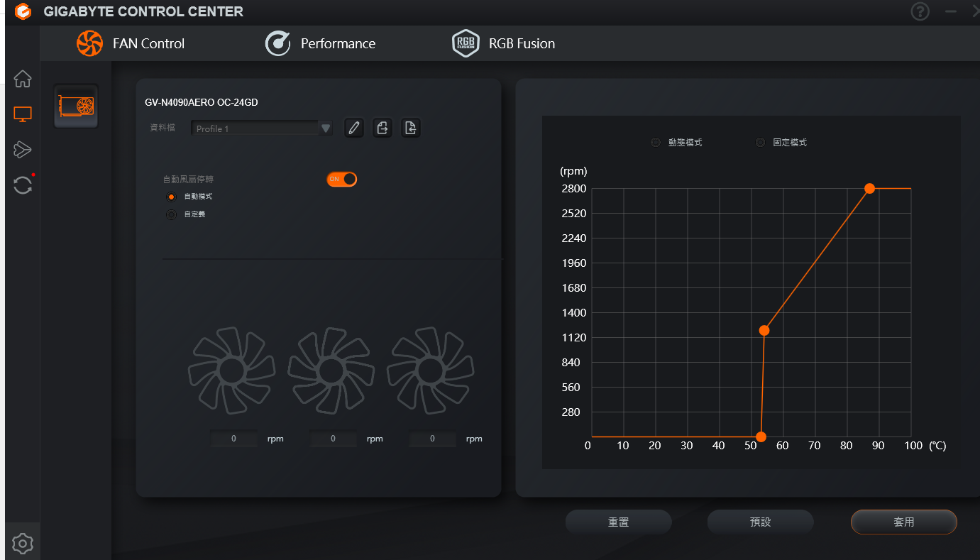Go to the Home page in the sidebar
Image resolution: width=980 pixels, height=560 pixels.
click(x=23, y=79)
